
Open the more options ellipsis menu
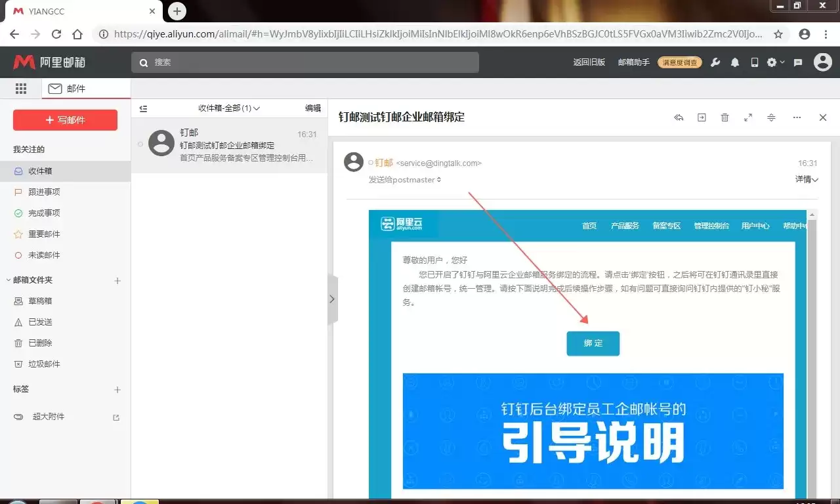click(x=797, y=117)
